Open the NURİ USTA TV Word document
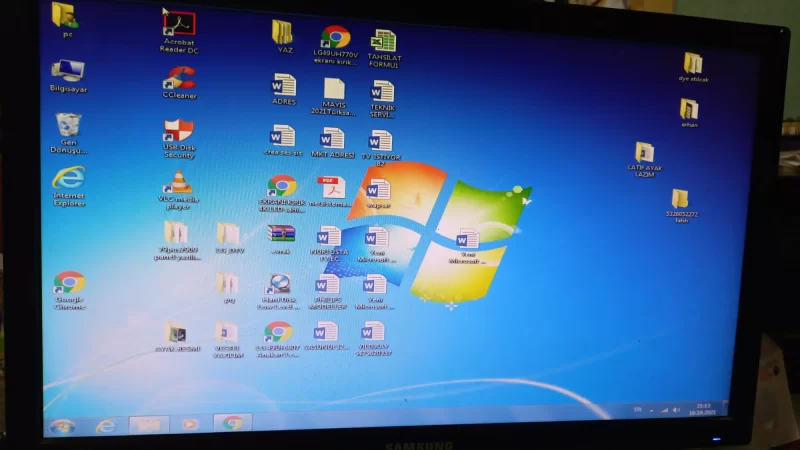The width and height of the screenshot is (800, 450). tap(329, 244)
